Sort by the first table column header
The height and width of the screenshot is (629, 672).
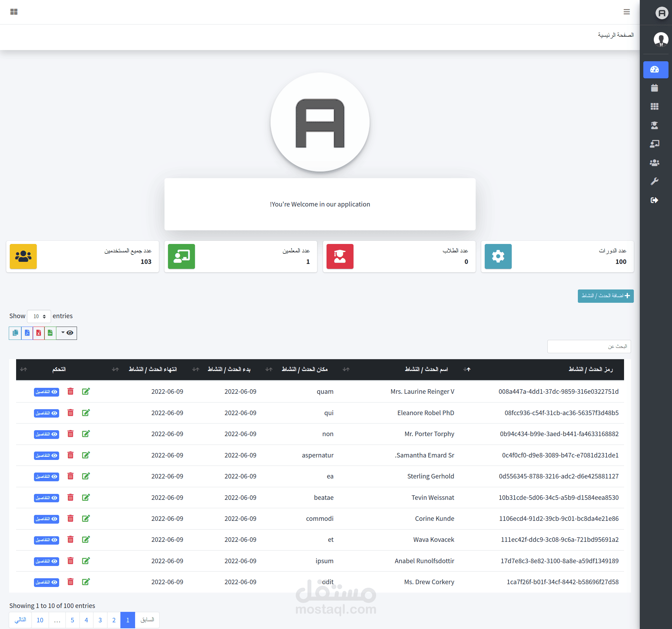coord(590,369)
